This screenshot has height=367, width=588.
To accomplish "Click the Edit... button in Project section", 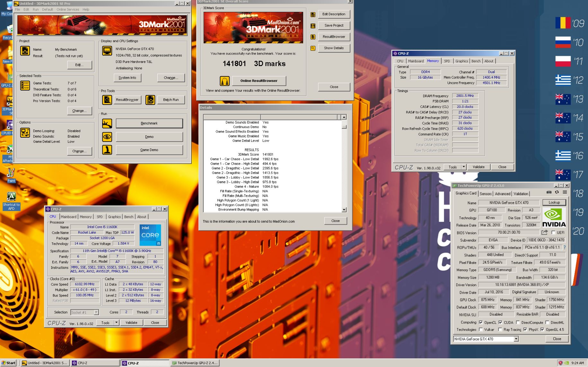I will tap(79, 65).
